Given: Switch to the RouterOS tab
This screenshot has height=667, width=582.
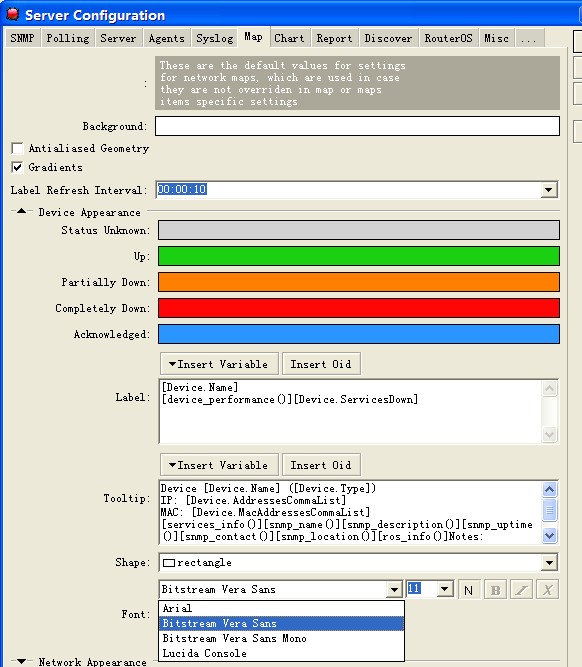Looking at the screenshot, I should pyautogui.click(x=448, y=38).
